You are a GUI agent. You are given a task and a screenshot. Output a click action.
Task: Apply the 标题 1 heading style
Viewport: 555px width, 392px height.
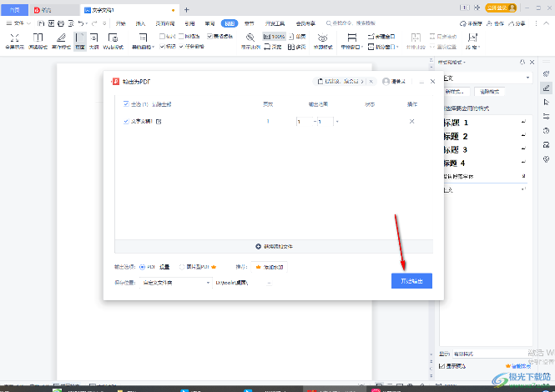point(485,123)
